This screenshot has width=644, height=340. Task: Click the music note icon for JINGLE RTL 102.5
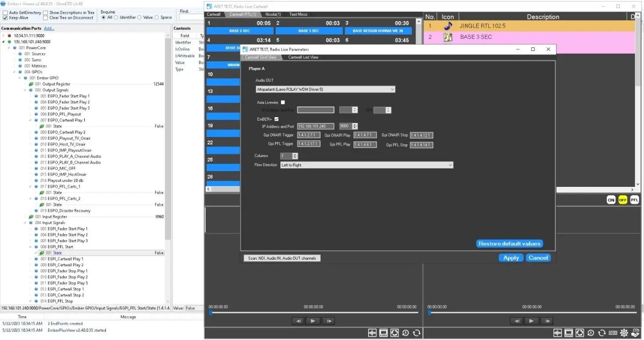coord(448,26)
